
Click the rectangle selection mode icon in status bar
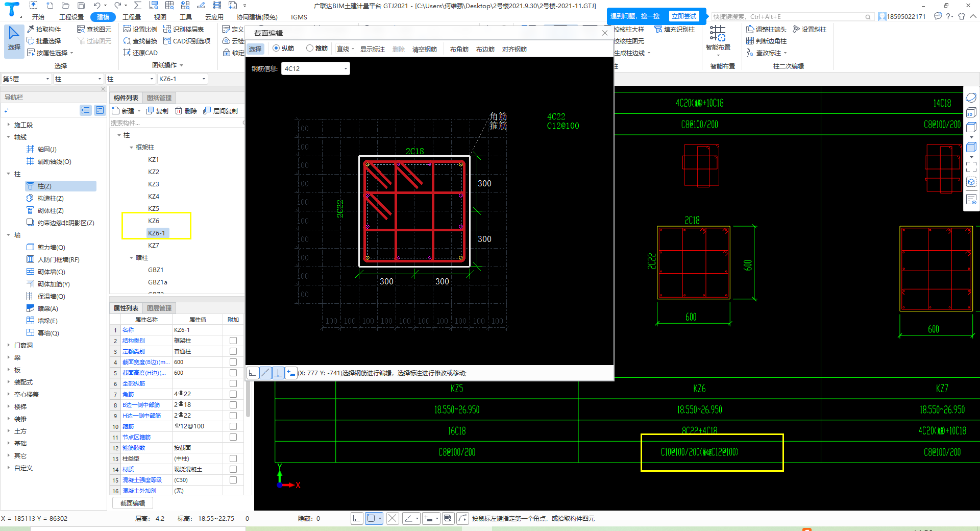coord(372,518)
